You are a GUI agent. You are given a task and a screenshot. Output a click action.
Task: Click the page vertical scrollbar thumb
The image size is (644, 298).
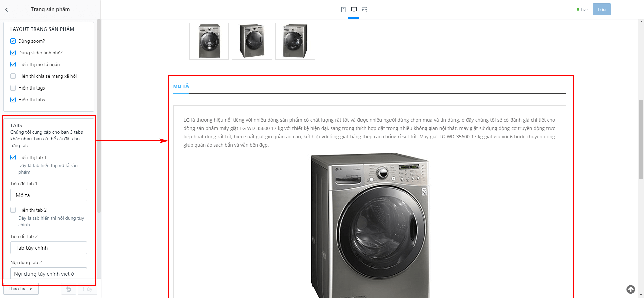pyautogui.click(x=641, y=139)
